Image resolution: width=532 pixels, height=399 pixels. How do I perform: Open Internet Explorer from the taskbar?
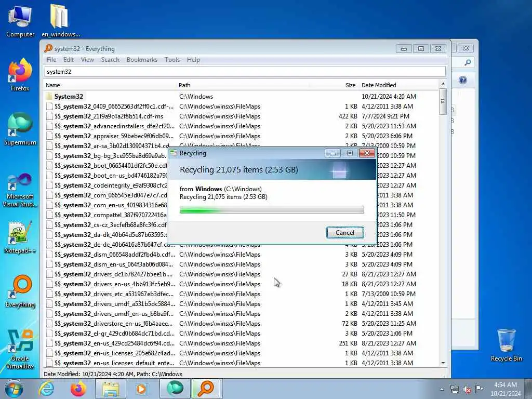coord(46,389)
